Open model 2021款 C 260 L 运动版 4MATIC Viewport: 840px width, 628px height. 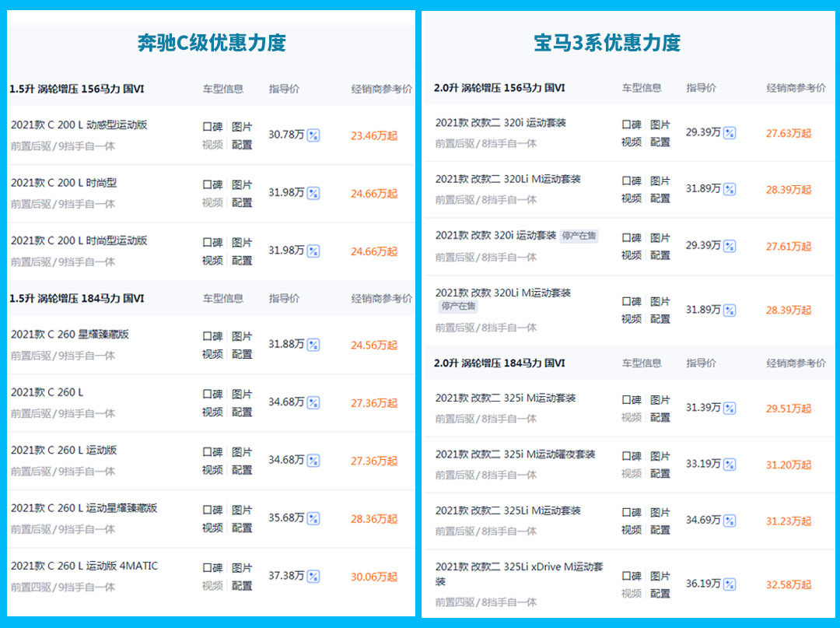coord(84,566)
